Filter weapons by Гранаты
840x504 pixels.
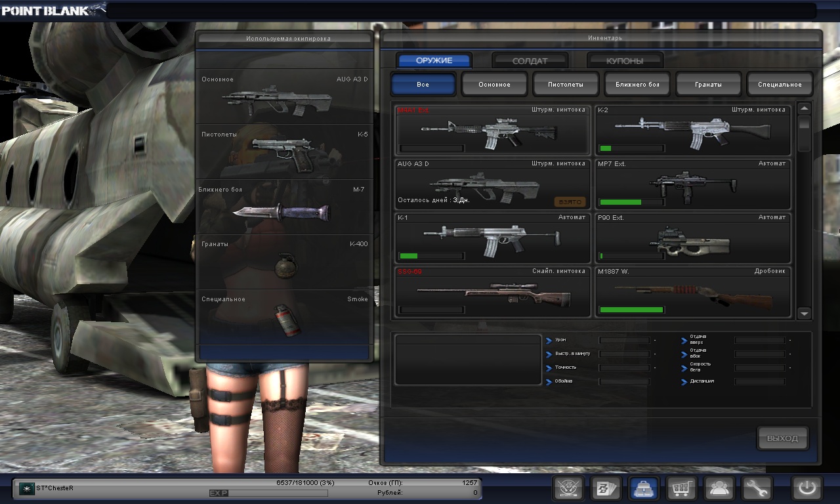[x=708, y=85]
